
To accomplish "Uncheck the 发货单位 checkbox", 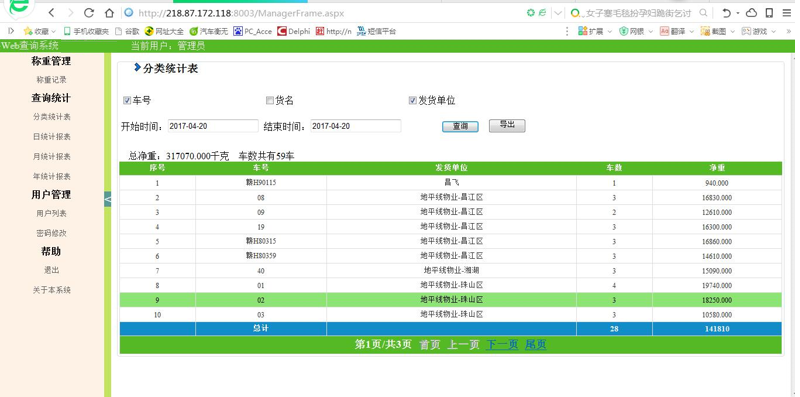I will 413,101.
